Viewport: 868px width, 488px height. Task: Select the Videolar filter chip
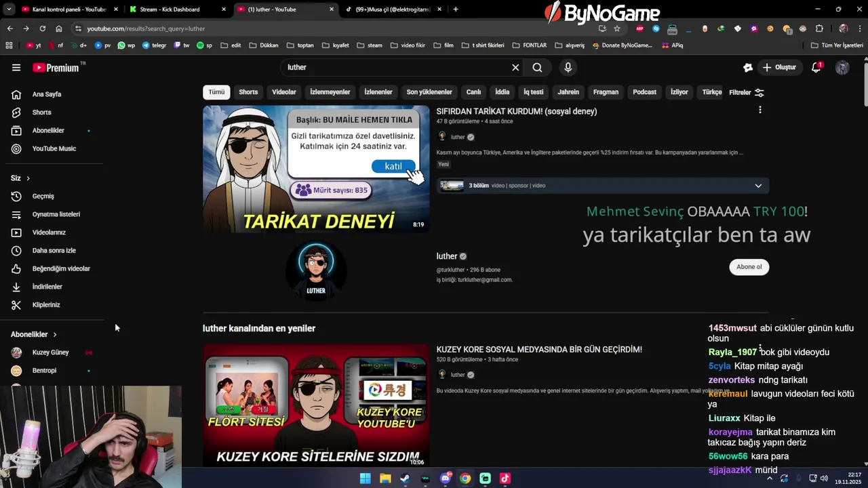[x=284, y=92]
